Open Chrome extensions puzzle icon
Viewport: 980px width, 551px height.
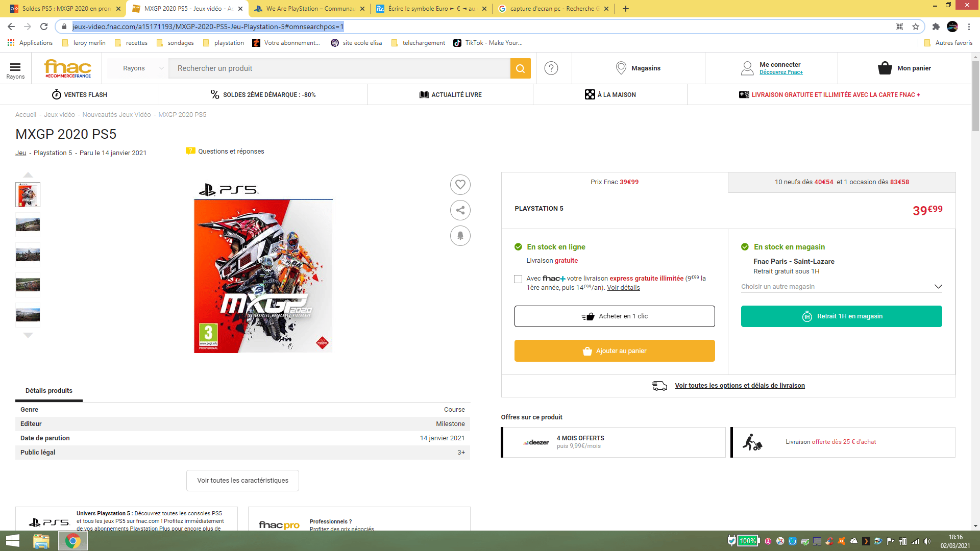pyautogui.click(x=936, y=27)
